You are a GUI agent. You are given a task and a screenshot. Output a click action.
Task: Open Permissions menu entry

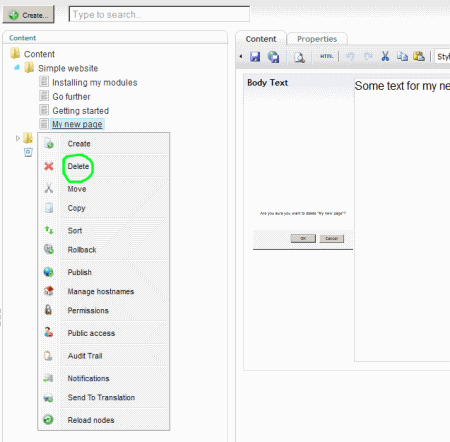click(88, 311)
